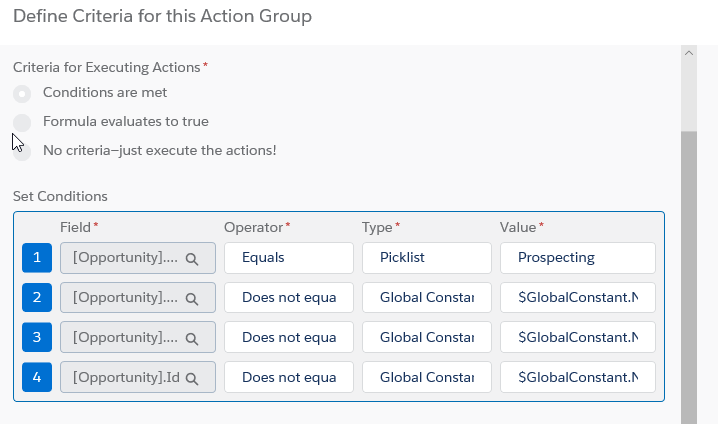Click the row number 2 condition badge

coord(37,298)
